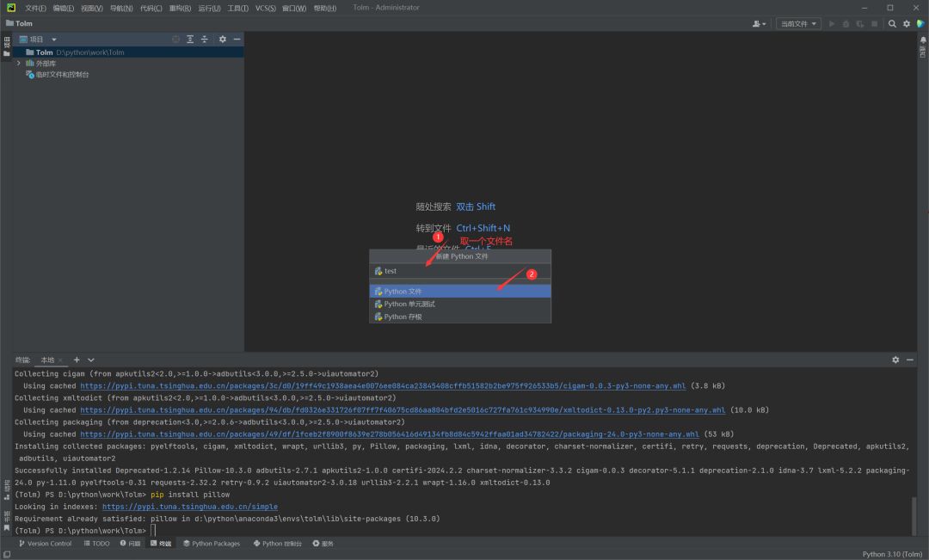Select Python 存根 in the popup
Screen dimensions: 929x560
pos(460,317)
